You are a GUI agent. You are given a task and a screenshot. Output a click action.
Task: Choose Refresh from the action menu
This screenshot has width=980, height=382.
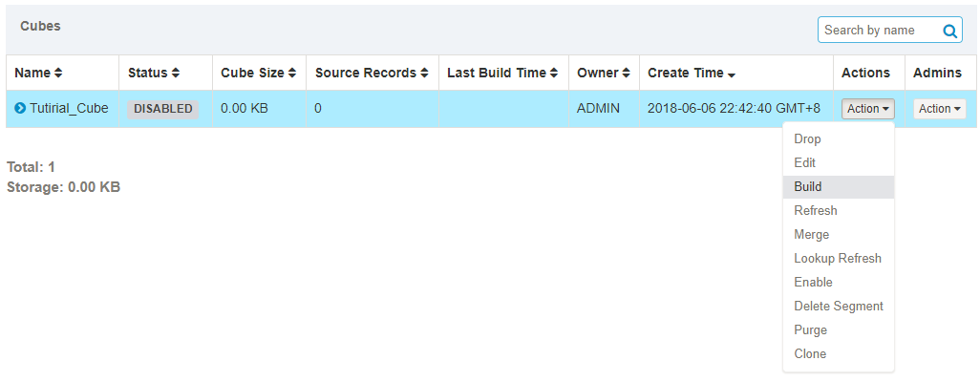[x=815, y=211]
